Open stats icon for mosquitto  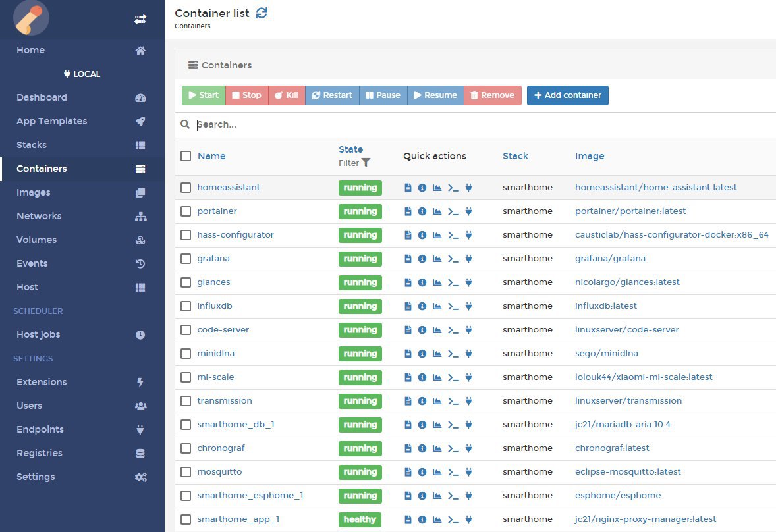[437, 473]
